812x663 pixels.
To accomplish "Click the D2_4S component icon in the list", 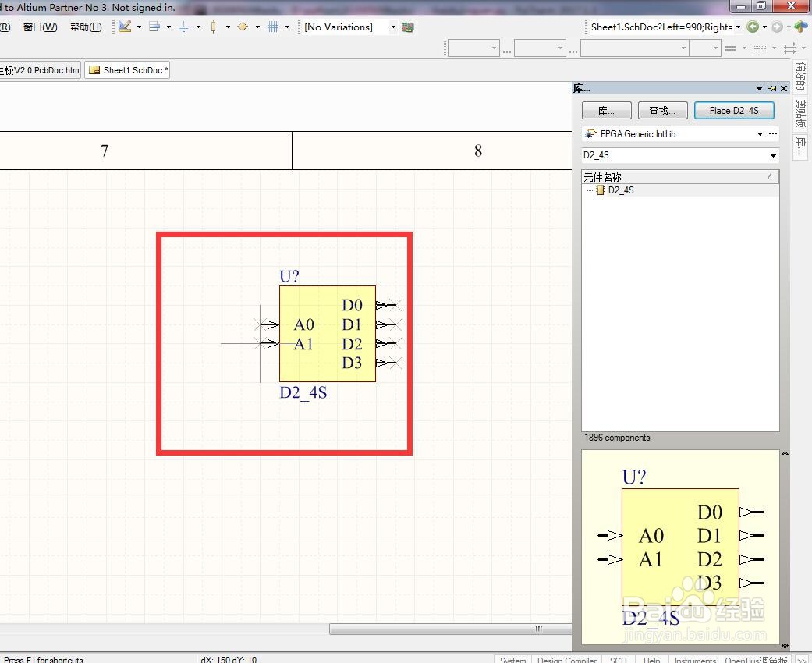I will (x=600, y=190).
